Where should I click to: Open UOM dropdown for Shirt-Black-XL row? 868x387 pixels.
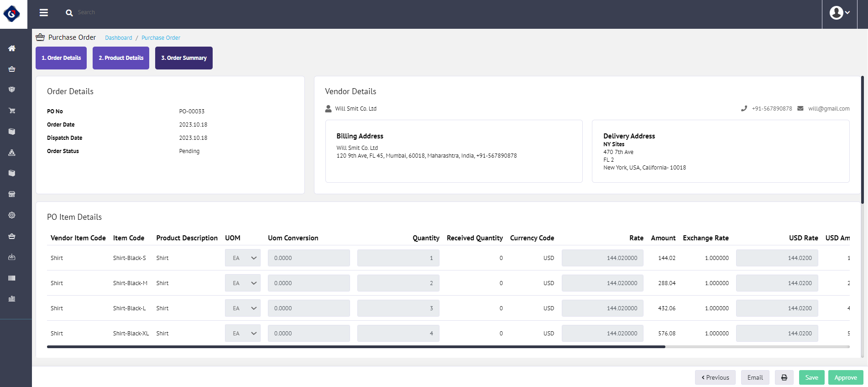[x=242, y=334]
